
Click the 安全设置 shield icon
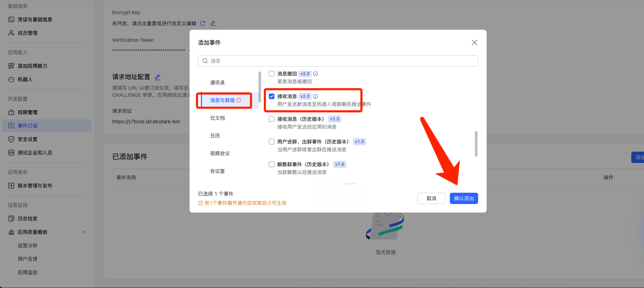tap(11, 139)
